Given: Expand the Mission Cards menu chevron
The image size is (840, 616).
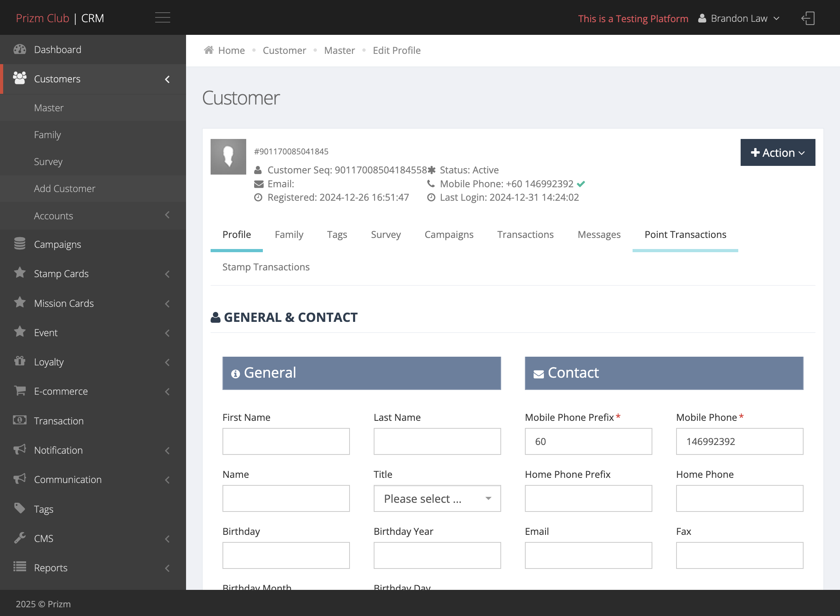Looking at the screenshot, I should (167, 304).
